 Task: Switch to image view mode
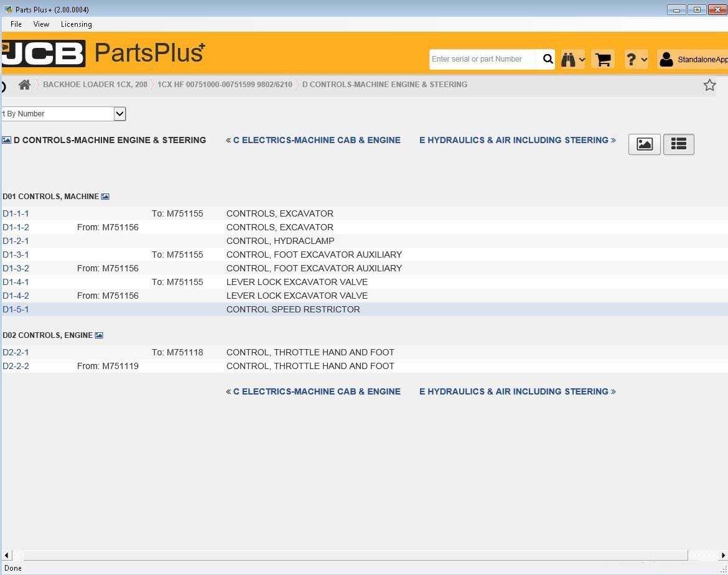click(645, 144)
